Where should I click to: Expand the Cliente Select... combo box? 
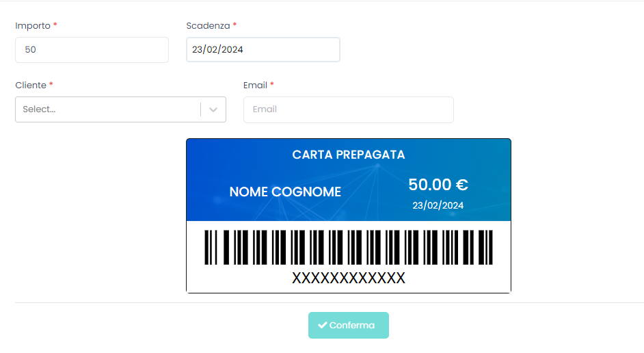pyautogui.click(x=121, y=109)
